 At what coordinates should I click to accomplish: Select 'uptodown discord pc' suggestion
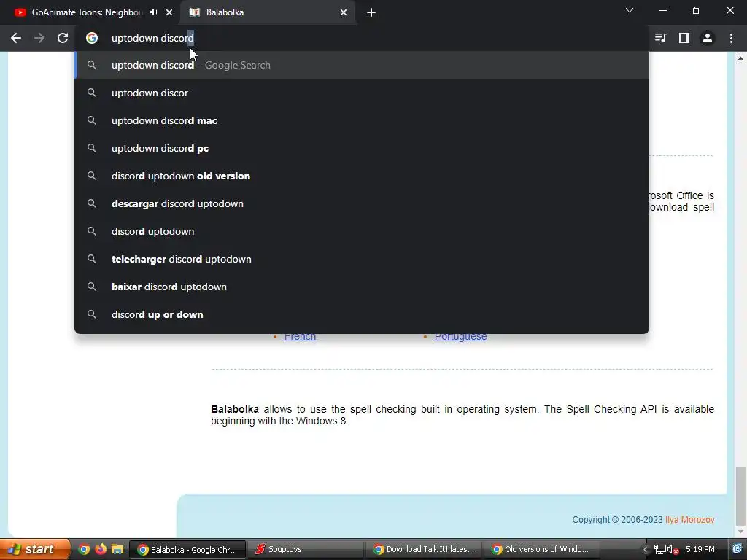tap(362, 148)
